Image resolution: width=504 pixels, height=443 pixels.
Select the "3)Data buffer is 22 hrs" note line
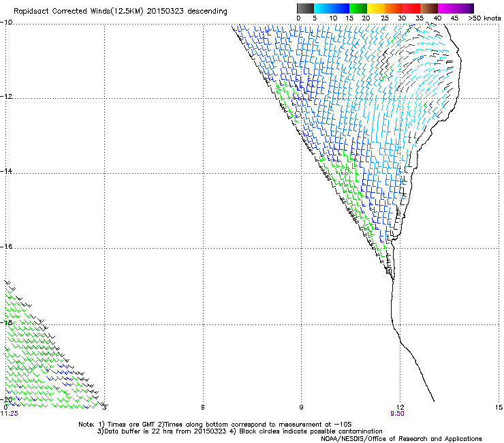[240, 431]
